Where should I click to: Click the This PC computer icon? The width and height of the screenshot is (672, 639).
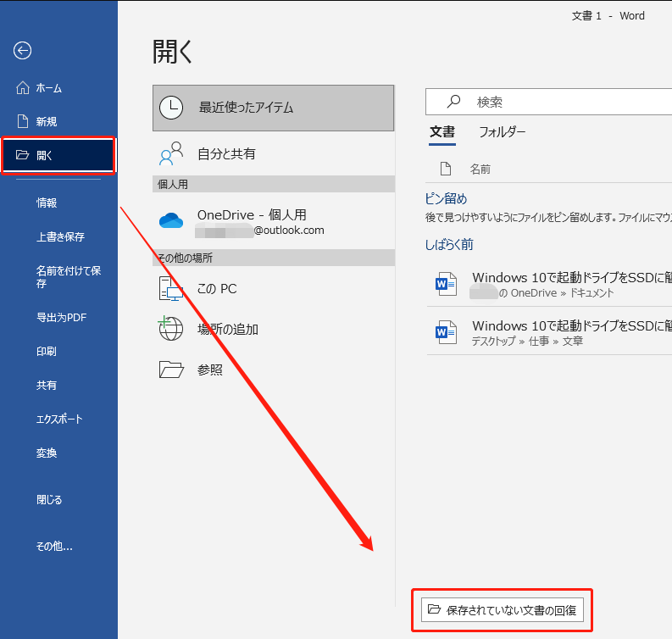(171, 288)
